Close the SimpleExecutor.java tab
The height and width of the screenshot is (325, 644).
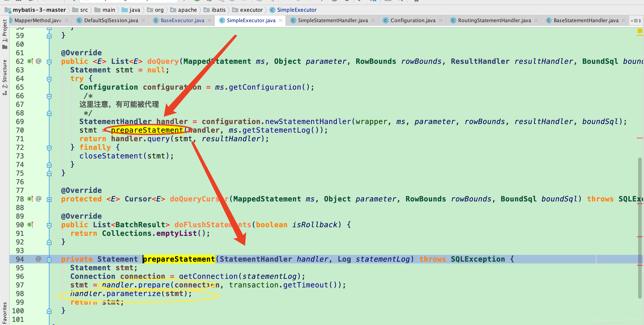pyautogui.click(x=281, y=20)
